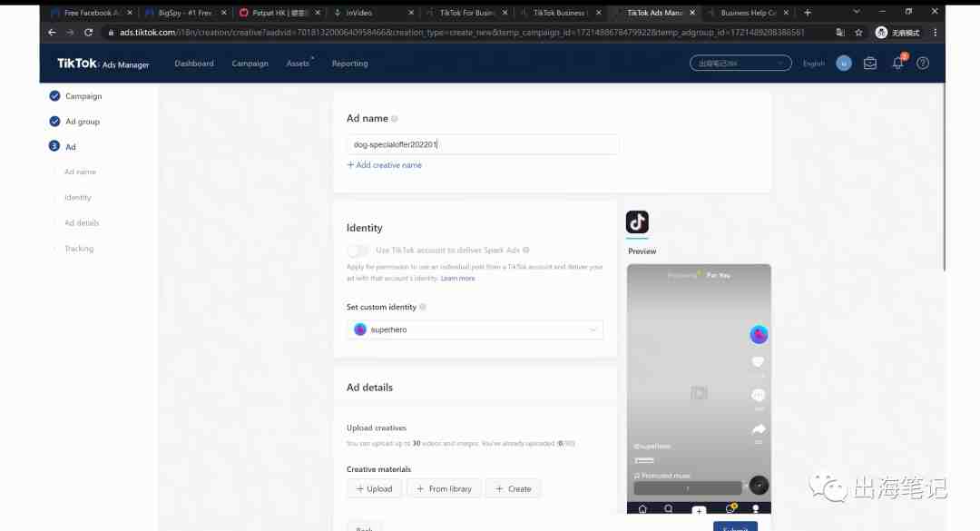Image resolution: width=980 pixels, height=531 pixels.
Task: Expand the superhero custom identity dropdown
Action: 475,329
